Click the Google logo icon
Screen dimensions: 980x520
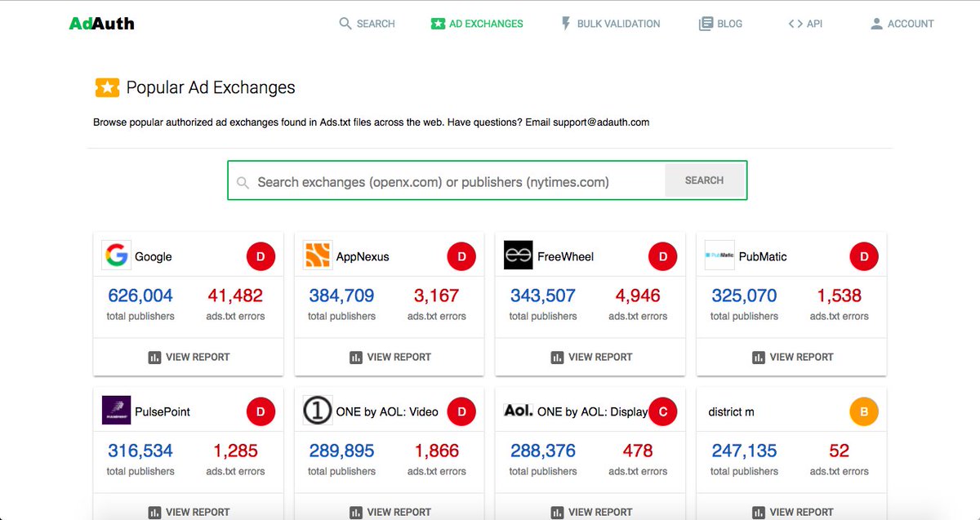tap(117, 256)
